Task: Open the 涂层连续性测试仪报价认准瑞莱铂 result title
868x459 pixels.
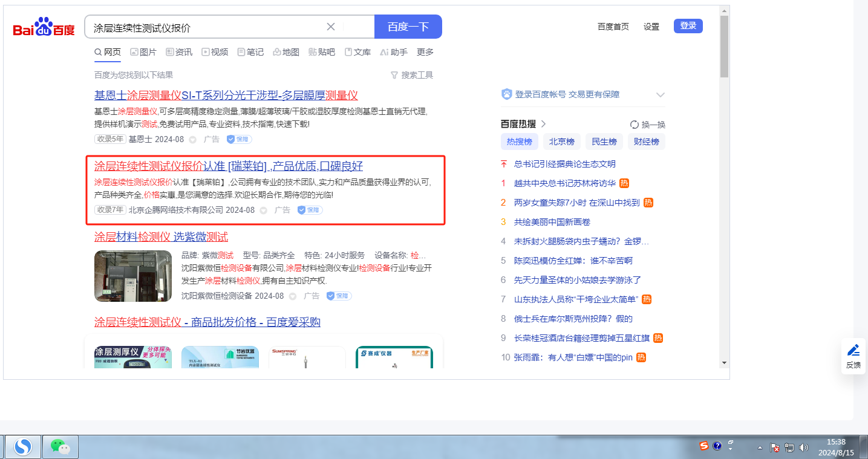Action: coord(229,166)
